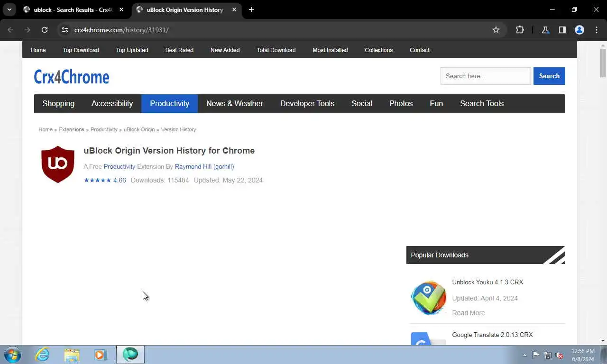607x364 pixels.
Task: Click the address bar URL
Action: [121, 30]
